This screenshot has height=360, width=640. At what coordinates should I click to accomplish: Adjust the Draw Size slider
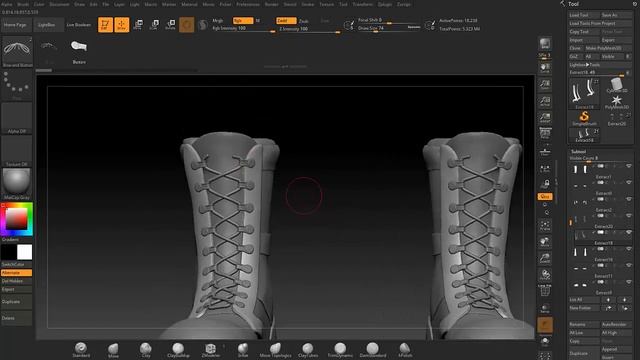click(x=389, y=28)
